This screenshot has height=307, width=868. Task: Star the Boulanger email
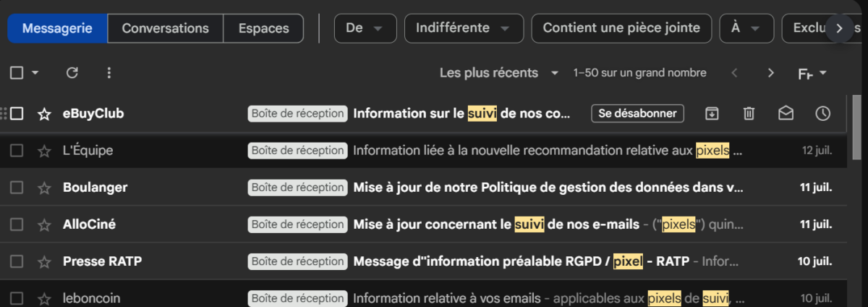tap(44, 188)
